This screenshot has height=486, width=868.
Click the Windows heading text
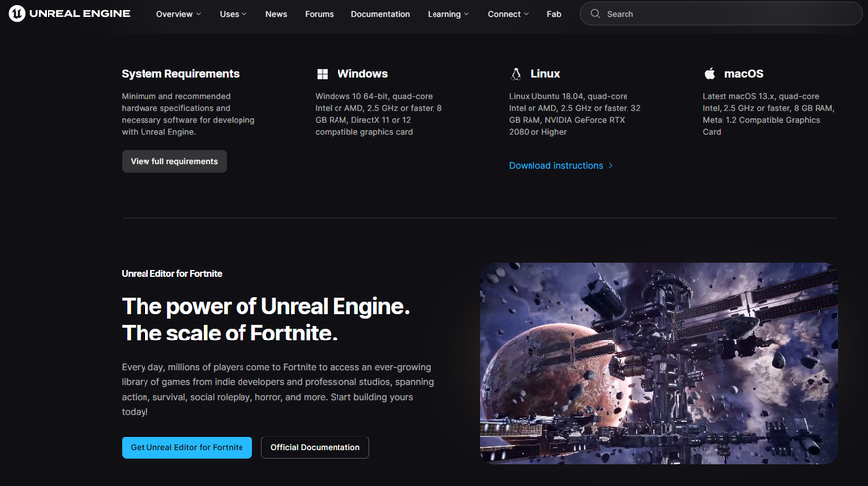362,74
